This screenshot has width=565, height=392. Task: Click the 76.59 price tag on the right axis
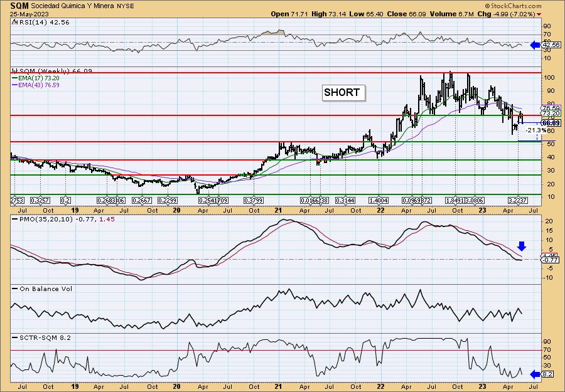pos(551,108)
